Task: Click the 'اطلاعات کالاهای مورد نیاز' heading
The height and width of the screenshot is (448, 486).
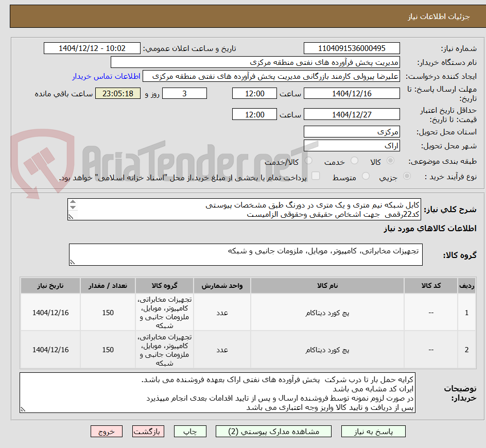Action: pos(430,229)
